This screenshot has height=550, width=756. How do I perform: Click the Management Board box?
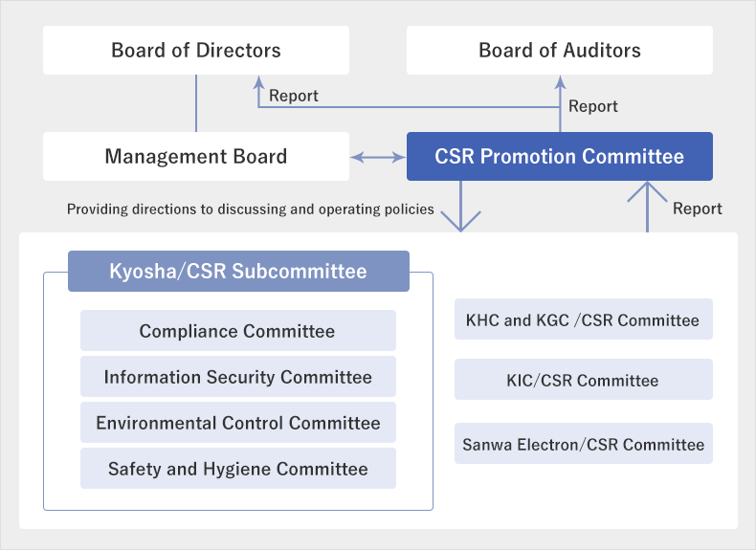(196, 156)
